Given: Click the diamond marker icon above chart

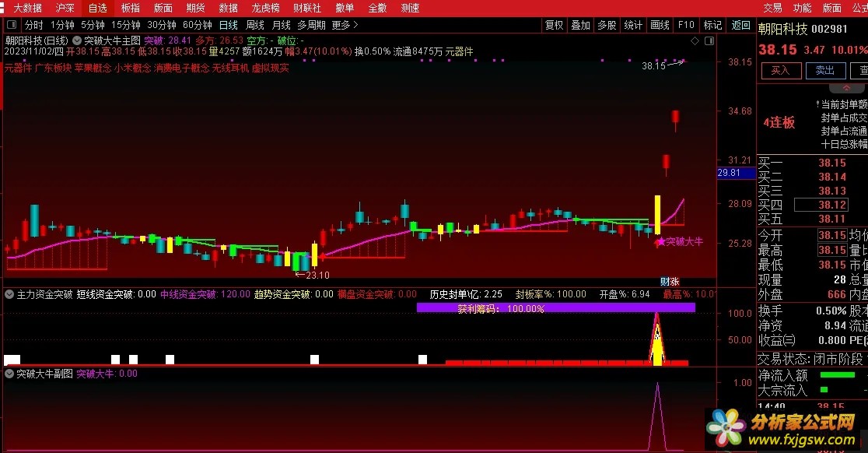Looking at the screenshot, I should pos(695,41).
